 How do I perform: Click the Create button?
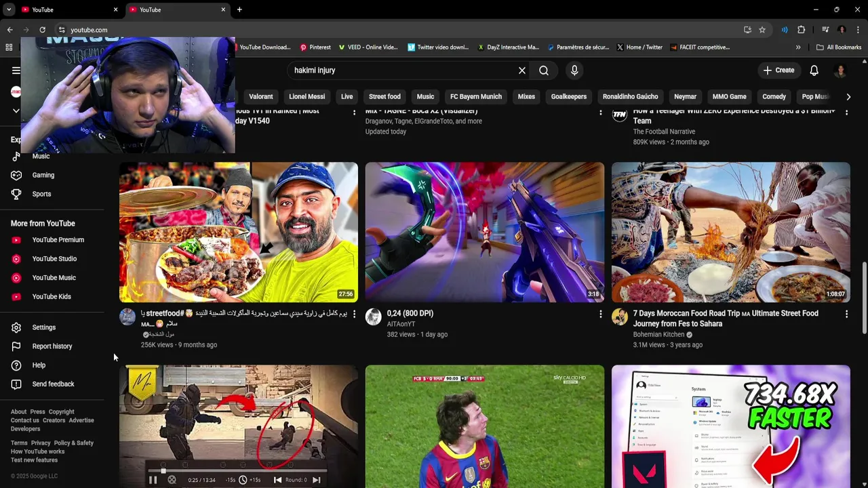(778, 70)
